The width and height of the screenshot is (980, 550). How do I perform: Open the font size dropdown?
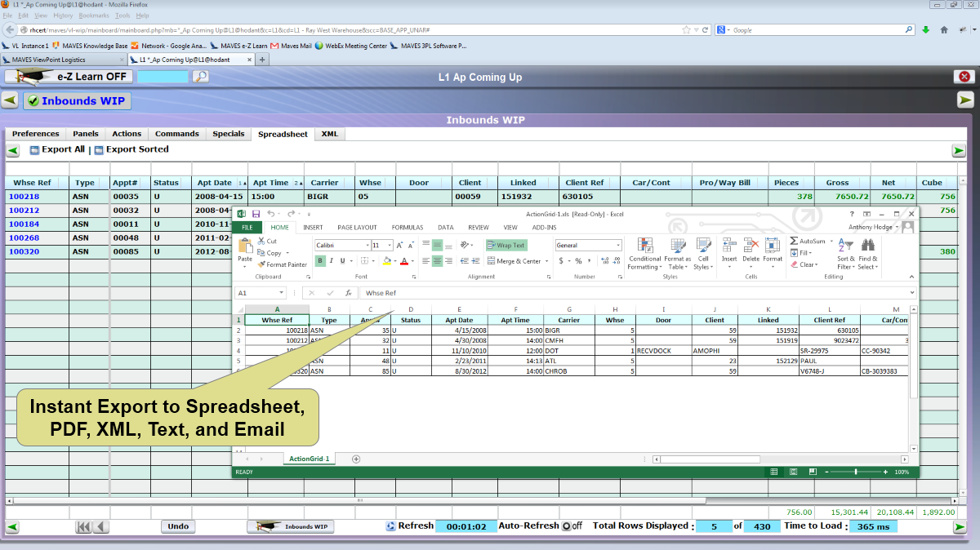tap(390, 245)
